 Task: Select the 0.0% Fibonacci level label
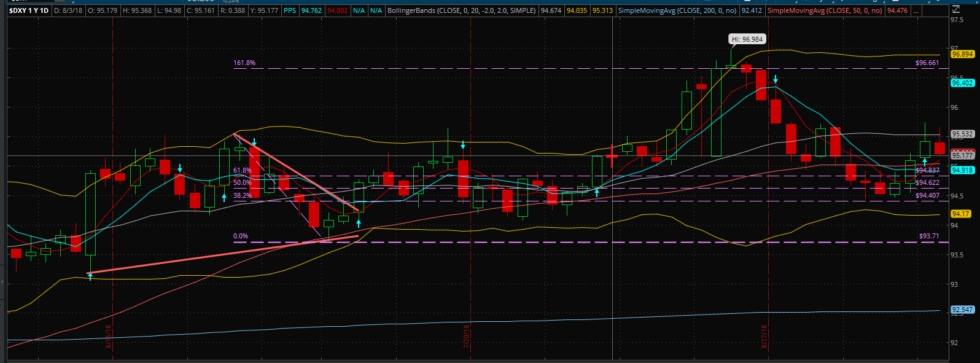click(241, 236)
